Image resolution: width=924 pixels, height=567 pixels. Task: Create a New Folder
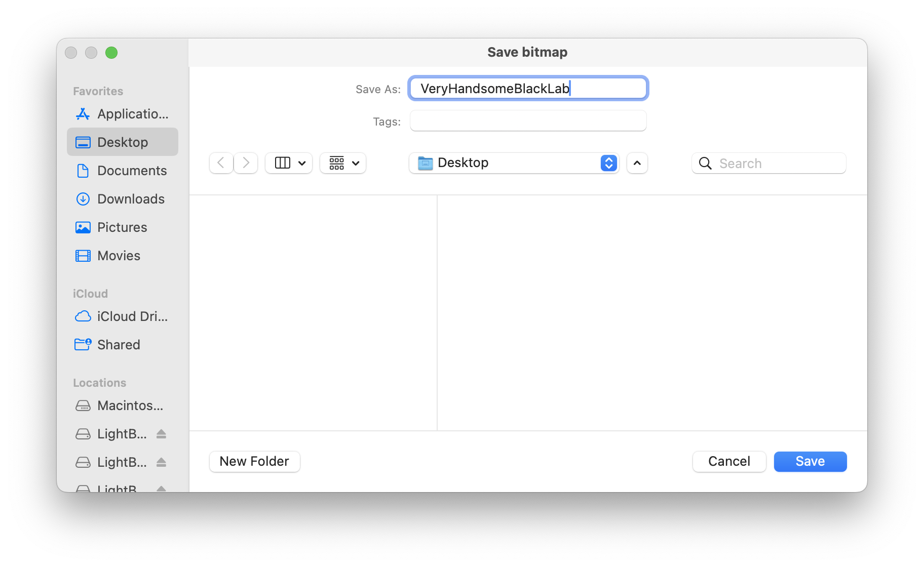point(254,461)
